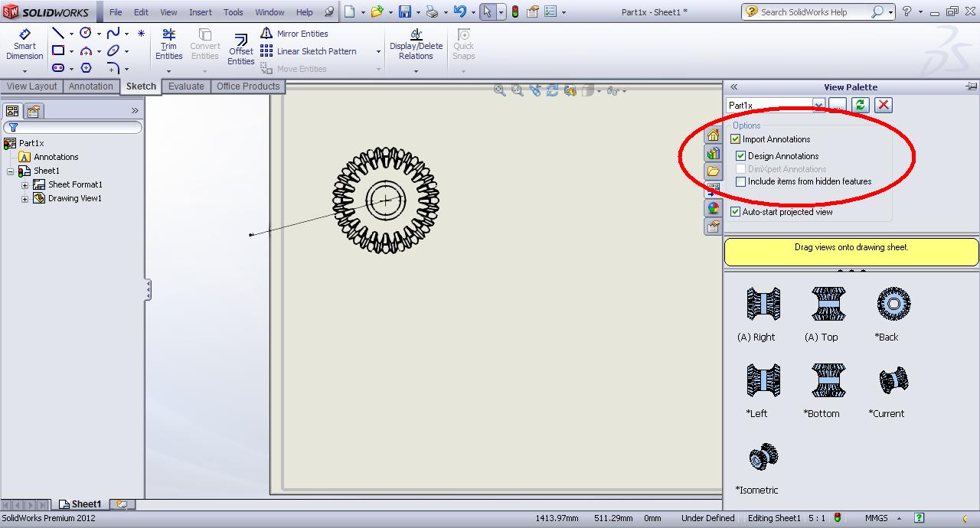Click the Options checklist icon
This screenshot has width=980, height=528.
[x=552, y=11]
